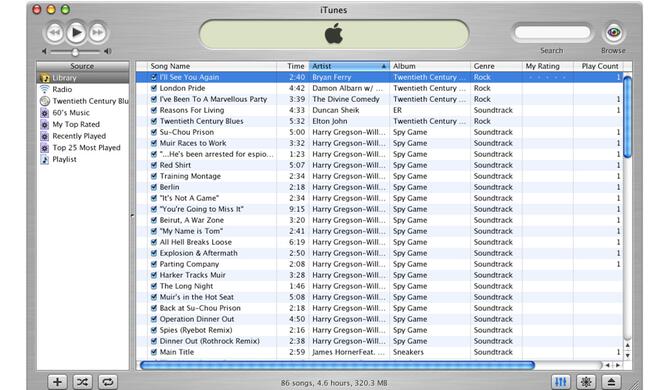Select the song Twentieth Century Blues
This screenshot has width=660, height=390.
201,121
